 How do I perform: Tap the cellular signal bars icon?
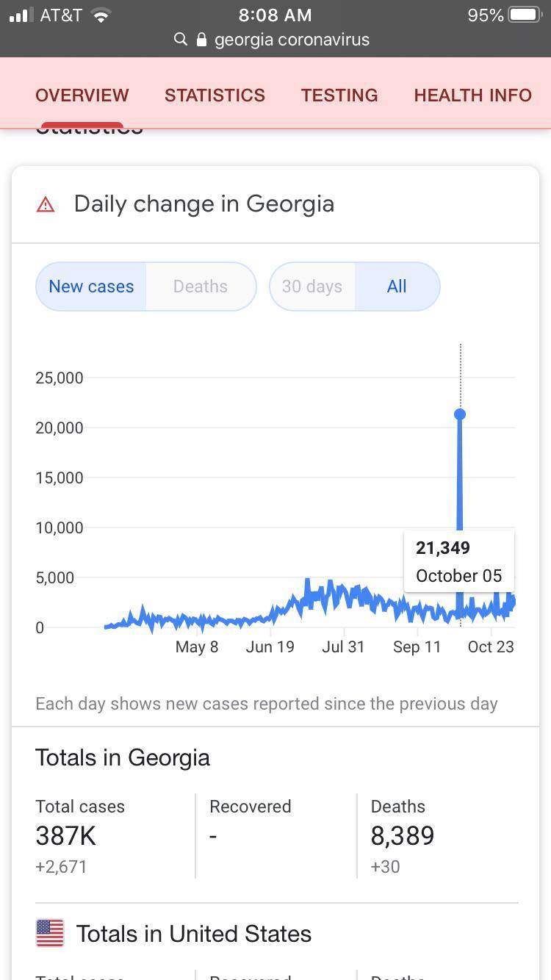pyautogui.click(x=21, y=15)
